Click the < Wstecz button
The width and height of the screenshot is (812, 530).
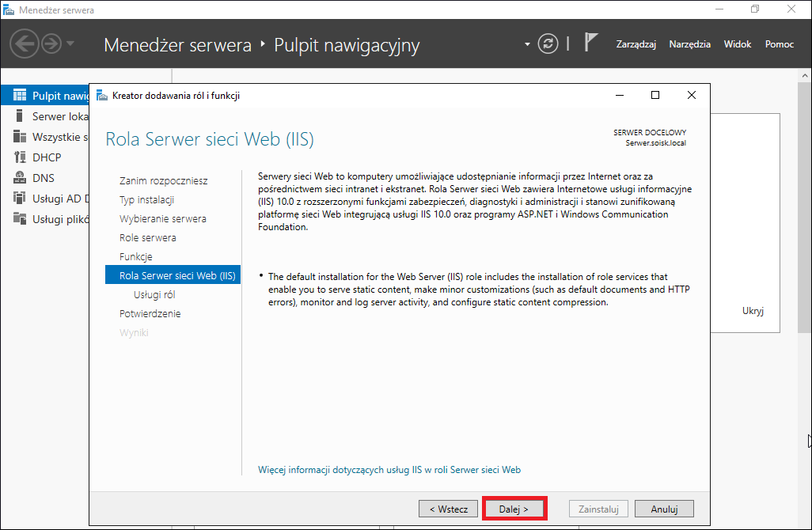tap(449, 509)
